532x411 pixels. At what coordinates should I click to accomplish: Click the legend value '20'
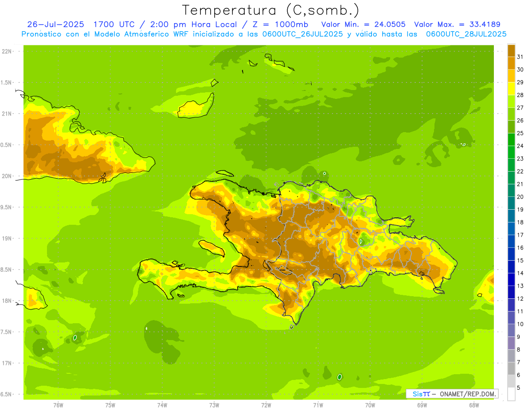click(x=520, y=197)
